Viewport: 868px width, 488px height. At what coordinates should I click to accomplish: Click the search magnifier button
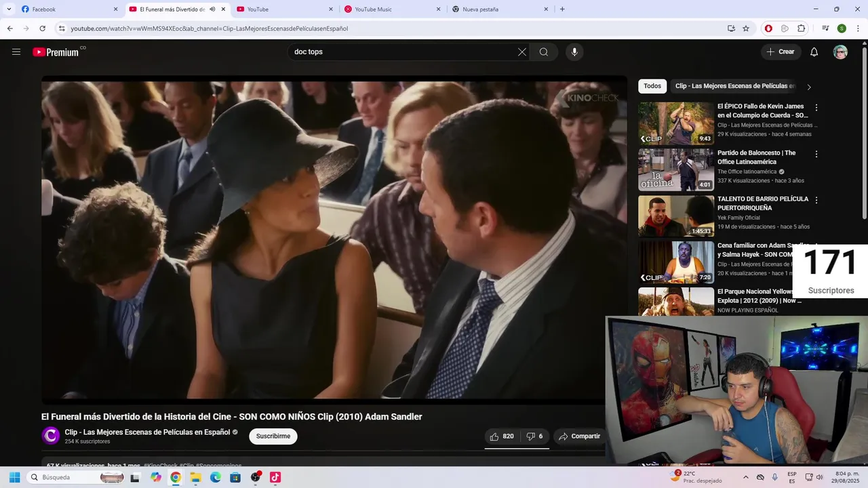544,52
